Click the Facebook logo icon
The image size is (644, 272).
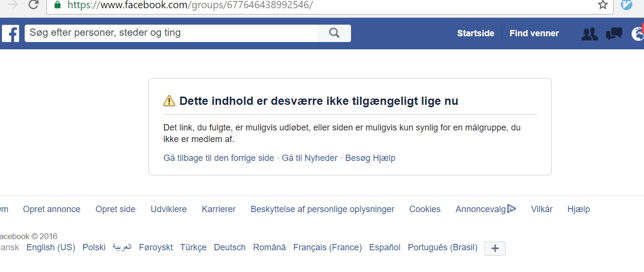pos(11,33)
